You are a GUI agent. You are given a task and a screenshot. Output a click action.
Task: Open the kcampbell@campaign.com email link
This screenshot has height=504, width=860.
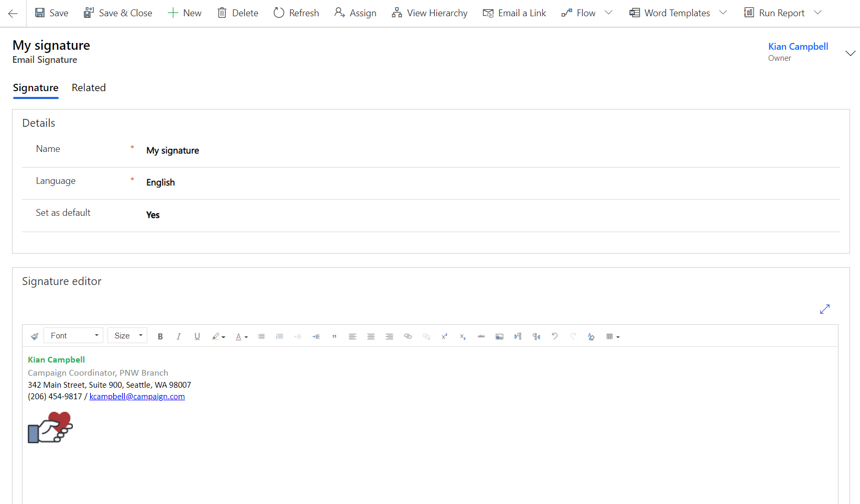(x=137, y=397)
